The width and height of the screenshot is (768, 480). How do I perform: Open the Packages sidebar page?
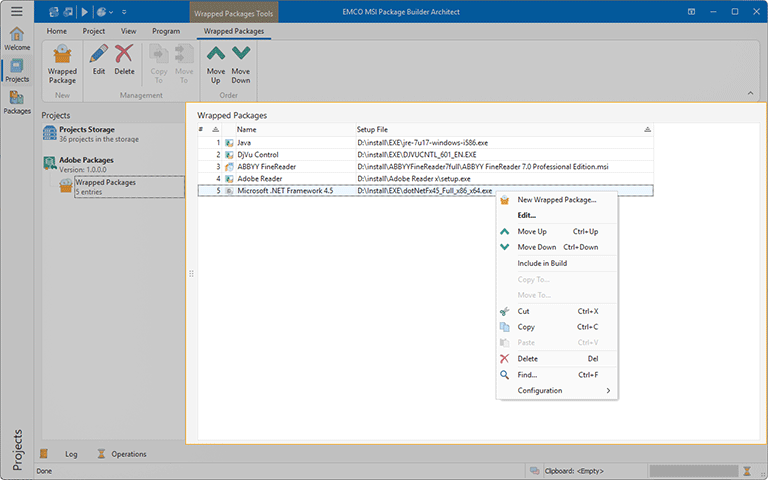(17, 101)
